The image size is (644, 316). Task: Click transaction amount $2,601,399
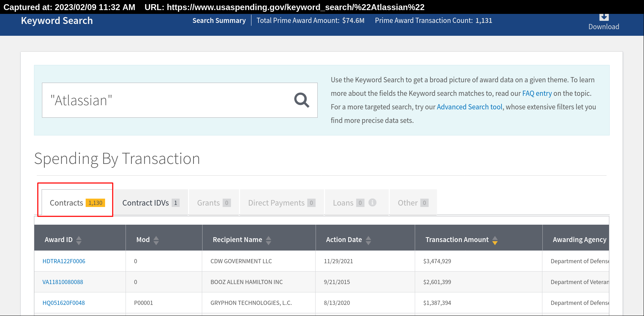[437, 282]
